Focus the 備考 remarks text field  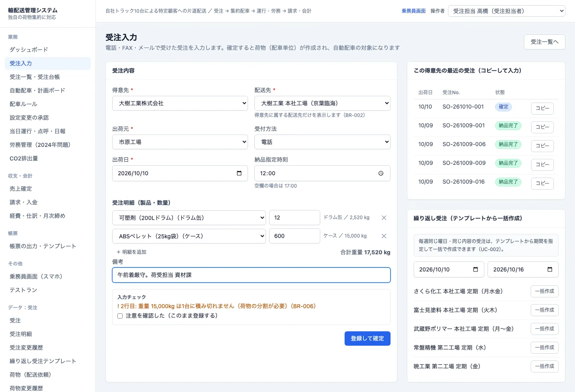251,275
